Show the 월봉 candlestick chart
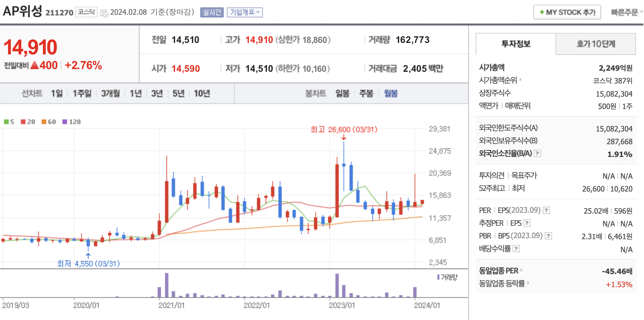644x320 pixels. [391, 93]
